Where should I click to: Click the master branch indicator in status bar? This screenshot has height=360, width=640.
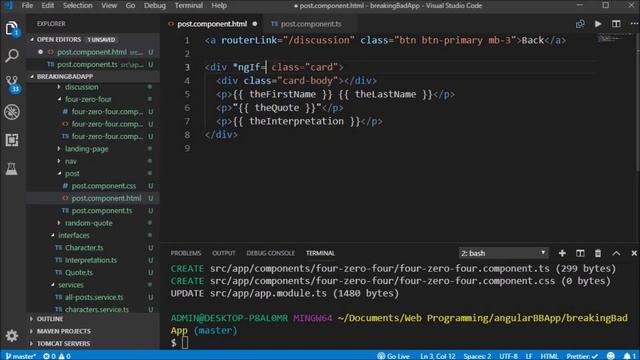pyautogui.click(x=21, y=356)
